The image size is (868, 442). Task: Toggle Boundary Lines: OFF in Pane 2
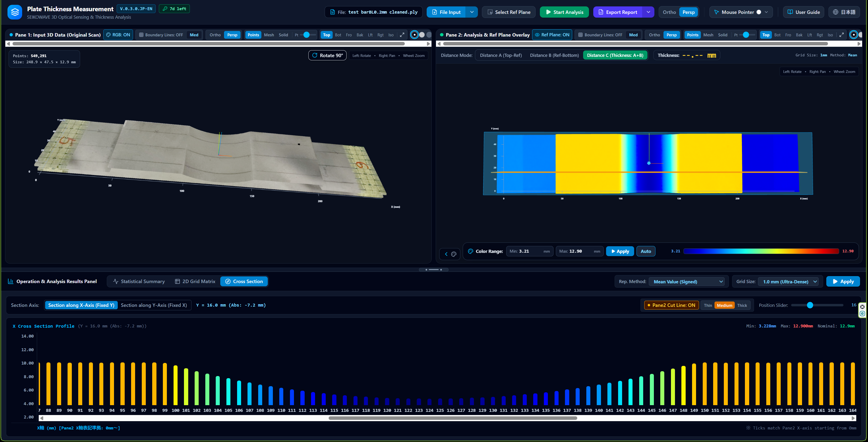point(600,35)
